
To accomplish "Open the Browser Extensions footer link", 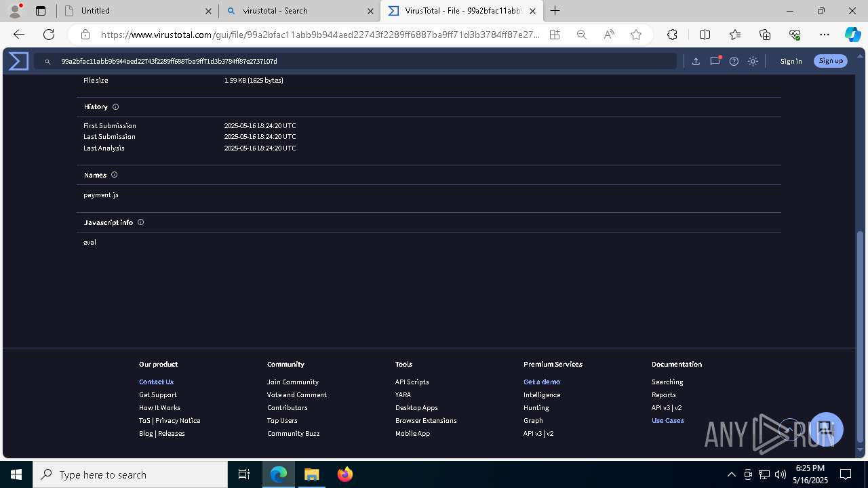I will pos(426,420).
